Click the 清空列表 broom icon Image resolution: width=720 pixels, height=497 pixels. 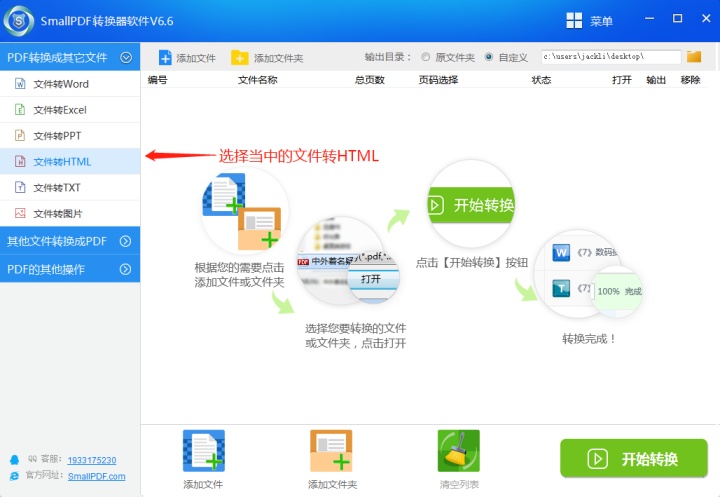459,451
